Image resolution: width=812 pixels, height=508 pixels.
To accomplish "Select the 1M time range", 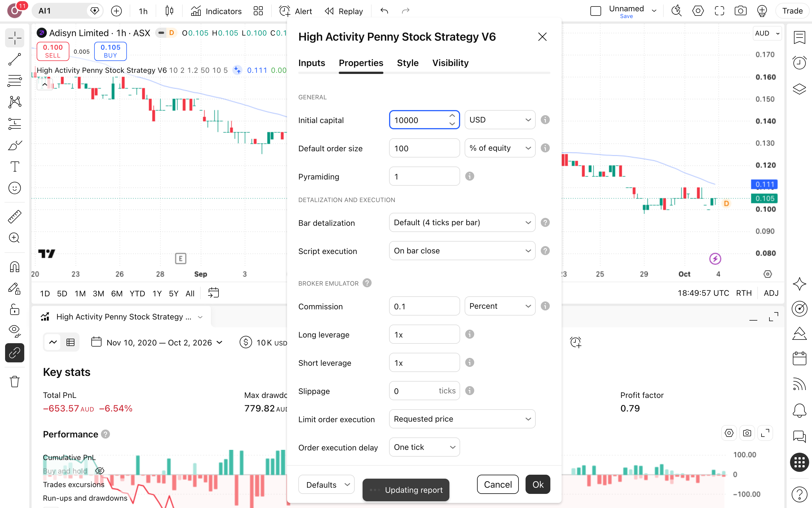I will 80,293.
